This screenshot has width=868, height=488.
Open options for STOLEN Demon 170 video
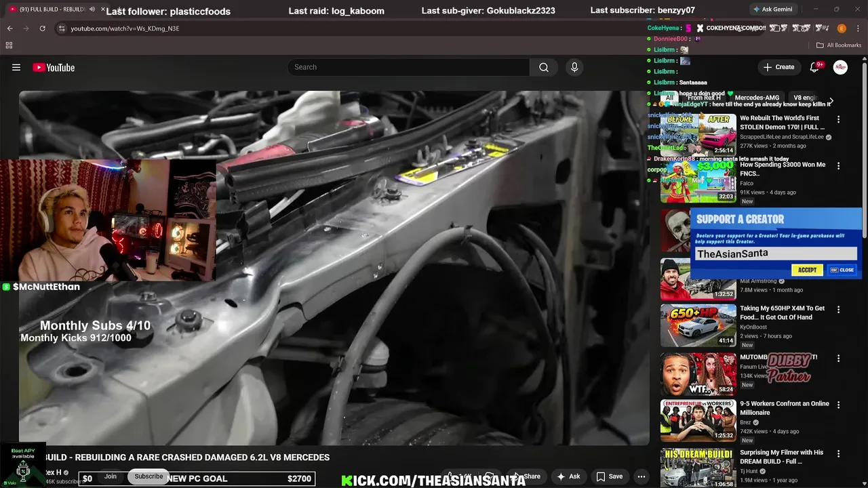tap(838, 119)
